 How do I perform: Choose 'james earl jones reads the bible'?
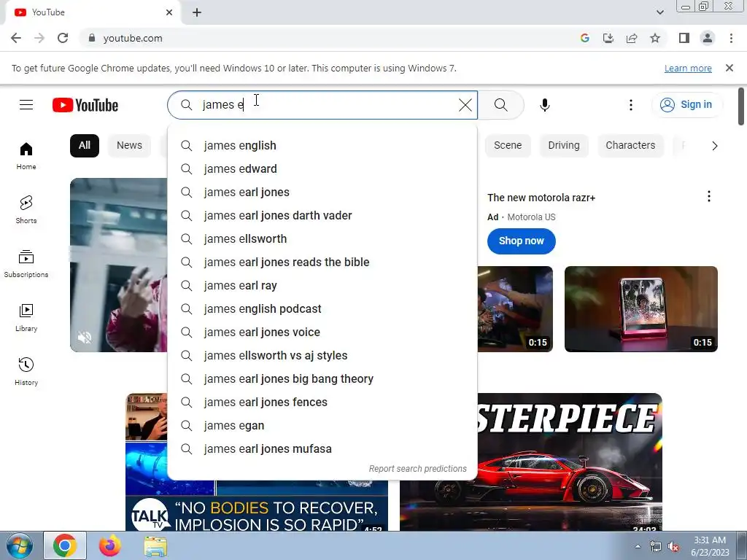[x=322, y=262]
